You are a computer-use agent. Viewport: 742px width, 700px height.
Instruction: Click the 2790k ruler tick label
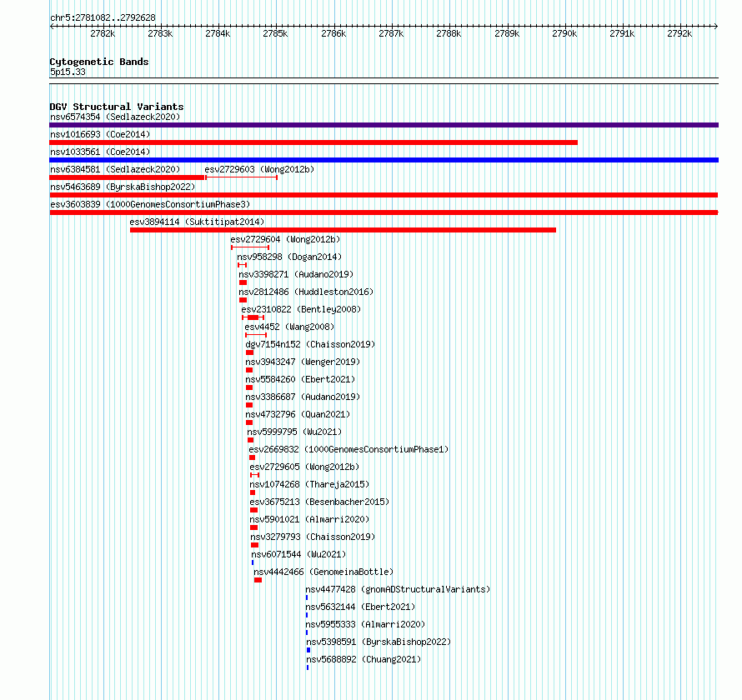coord(564,33)
